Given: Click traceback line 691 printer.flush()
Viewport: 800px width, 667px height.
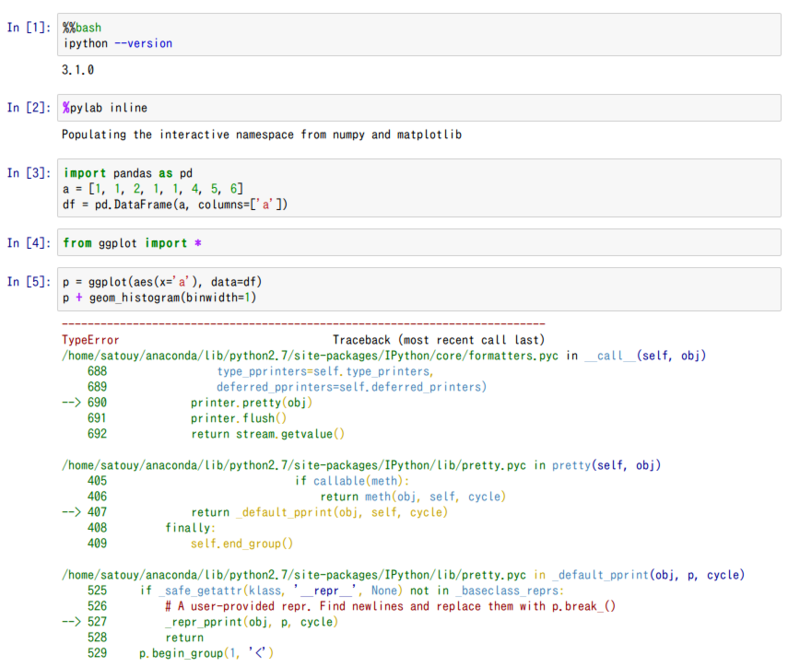Looking at the screenshot, I should [x=187, y=418].
